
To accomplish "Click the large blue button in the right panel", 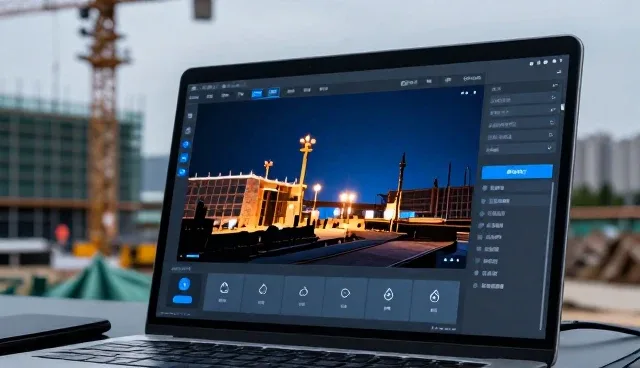I will [517, 172].
